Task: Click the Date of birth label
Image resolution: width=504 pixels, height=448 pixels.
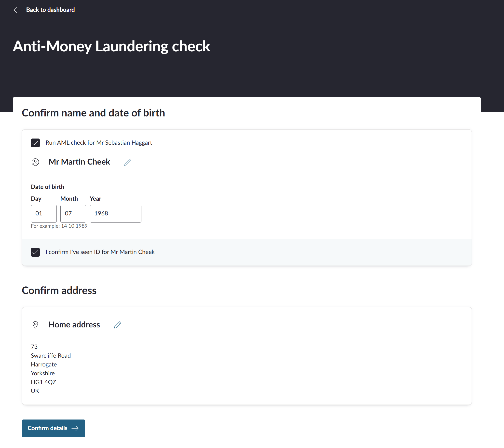Action: pos(47,187)
